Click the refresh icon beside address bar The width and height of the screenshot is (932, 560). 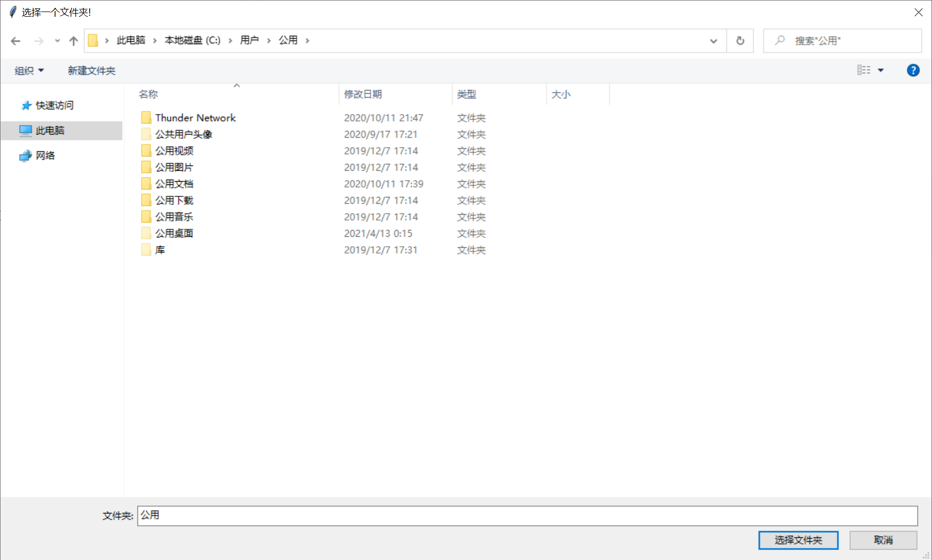point(740,41)
